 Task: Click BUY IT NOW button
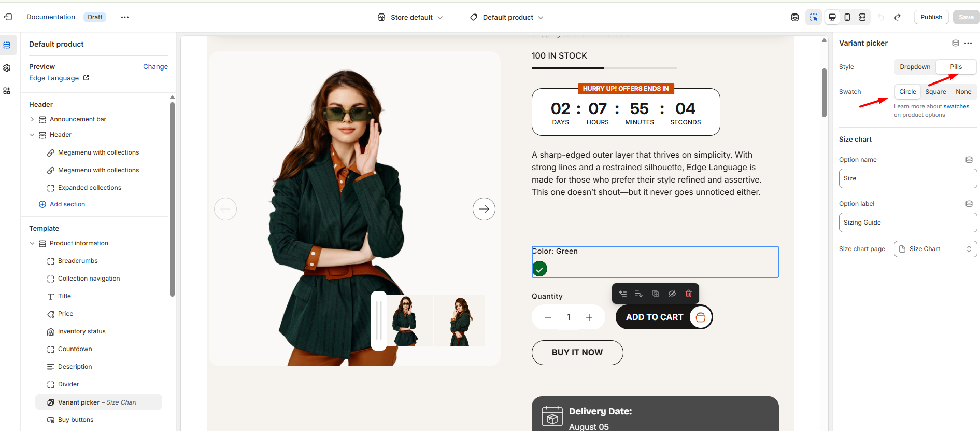coord(577,353)
